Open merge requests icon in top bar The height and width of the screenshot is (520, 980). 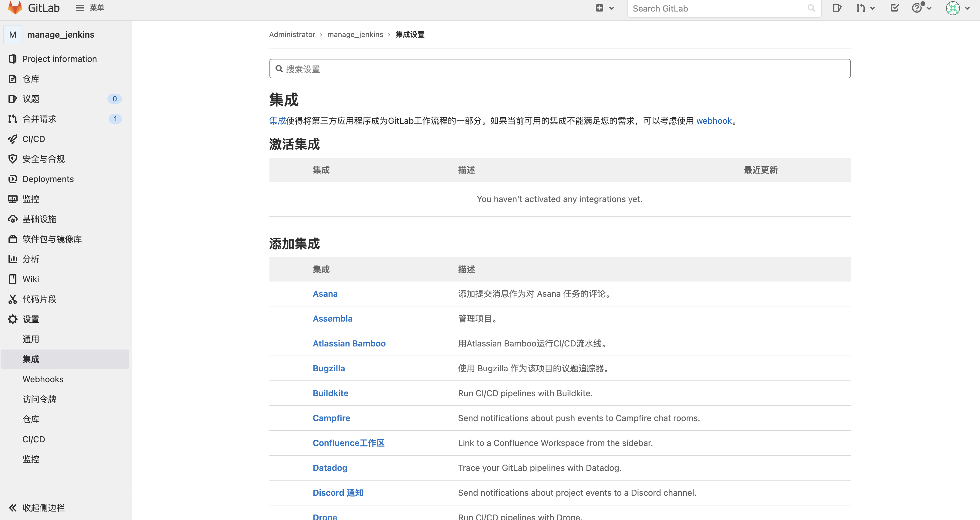point(860,8)
